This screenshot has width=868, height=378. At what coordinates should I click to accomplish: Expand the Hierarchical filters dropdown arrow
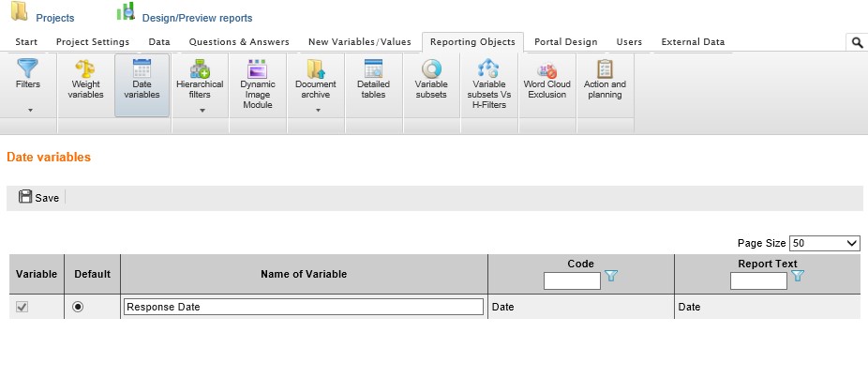point(200,111)
